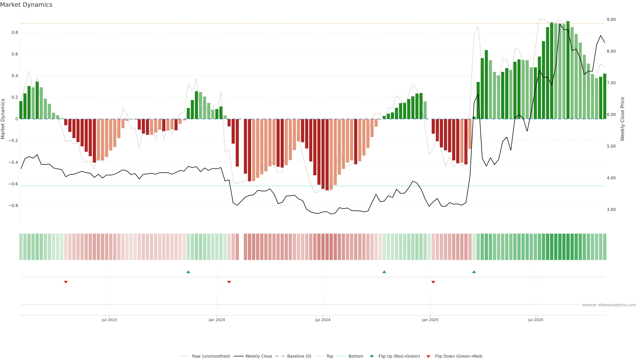Click the Weekly Close Price axis title
This screenshot has width=644, height=362.
(x=622, y=119)
